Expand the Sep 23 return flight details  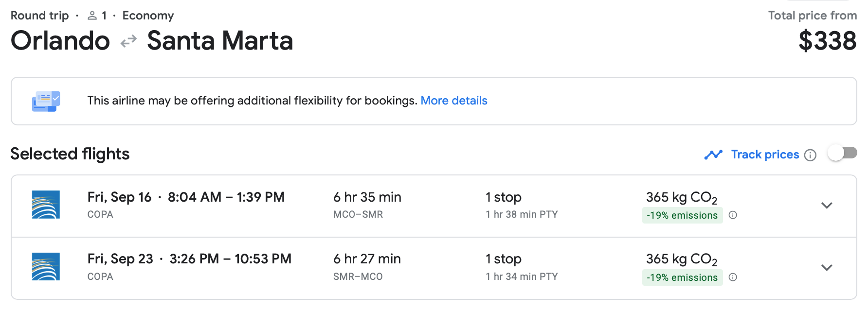point(827,268)
